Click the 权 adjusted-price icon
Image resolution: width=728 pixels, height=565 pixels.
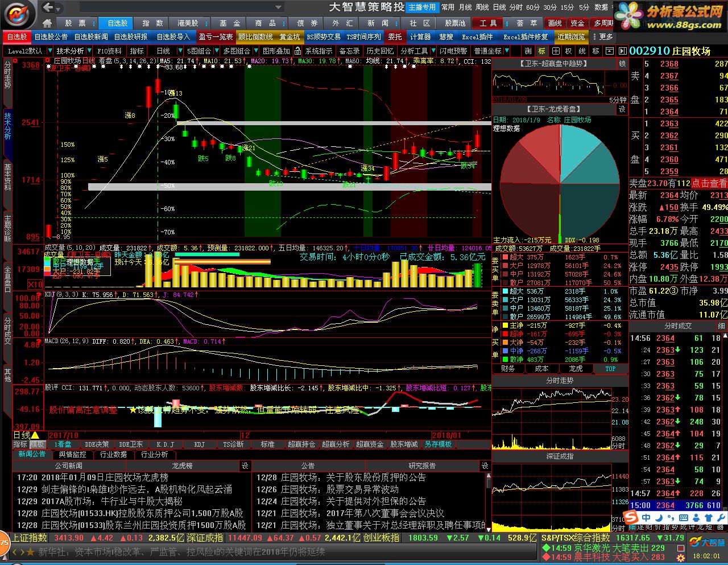[x=568, y=51]
